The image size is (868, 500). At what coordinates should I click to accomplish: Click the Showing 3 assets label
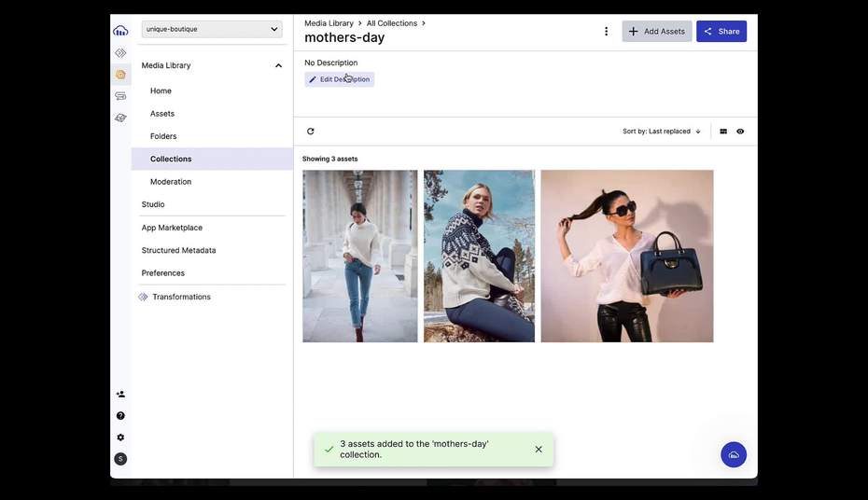click(329, 159)
